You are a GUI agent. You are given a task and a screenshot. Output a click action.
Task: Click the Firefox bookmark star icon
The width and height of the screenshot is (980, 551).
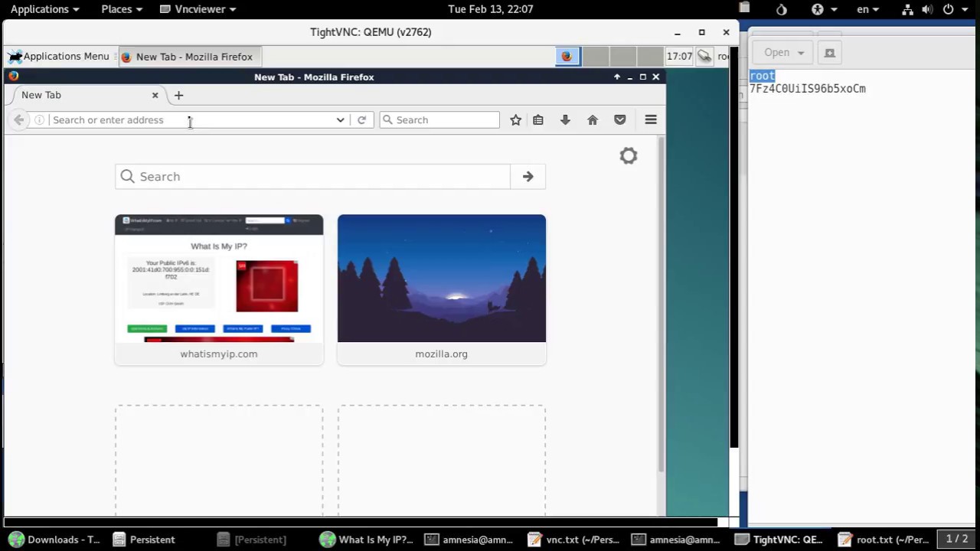pyautogui.click(x=516, y=120)
